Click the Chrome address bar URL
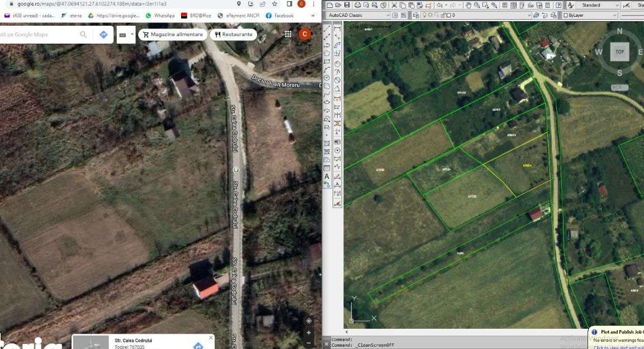 click(92, 4)
